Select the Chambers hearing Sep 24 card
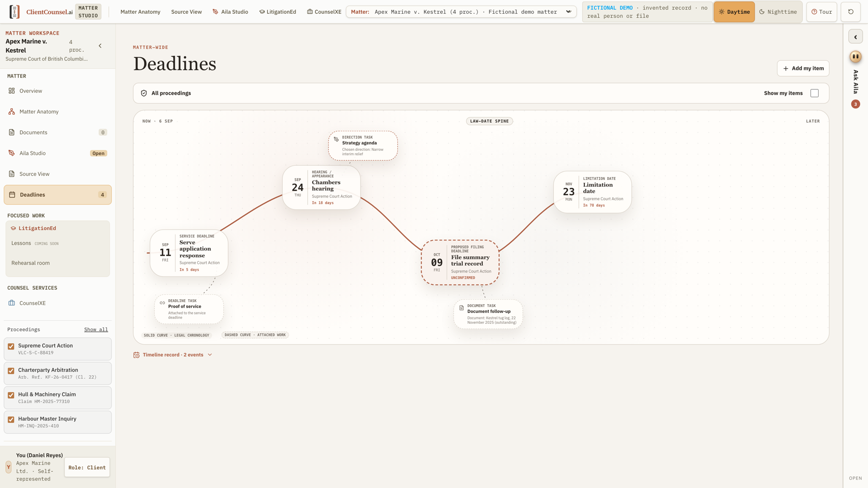 point(322,187)
